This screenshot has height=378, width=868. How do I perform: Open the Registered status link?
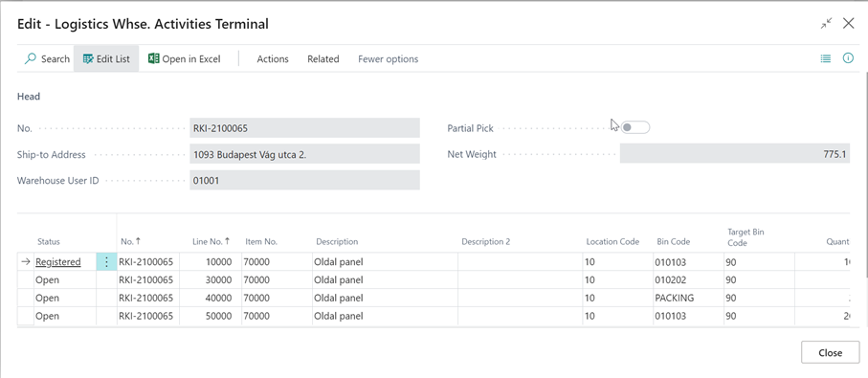(58, 262)
